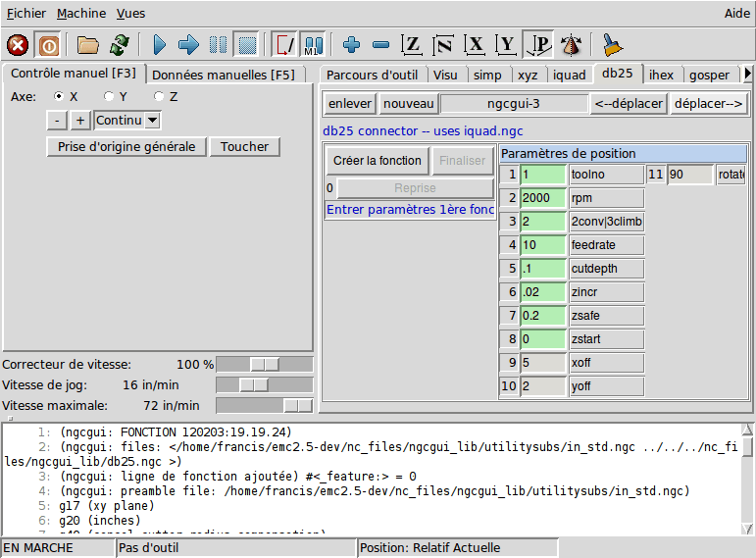Image resolution: width=756 pixels, height=558 pixels.
Task: Select the X axis radio button
Action: [59, 96]
